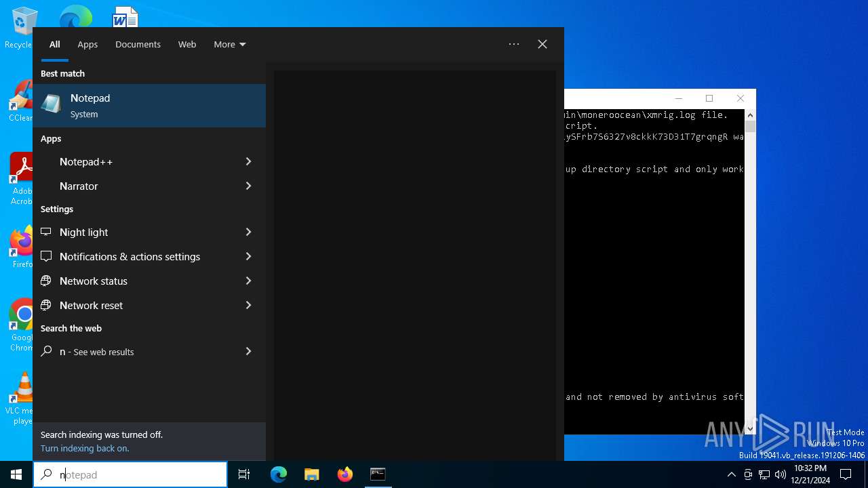This screenshot has width=868, height=488.
Task: Show hidden system tray icons
Action: [731, 474]
